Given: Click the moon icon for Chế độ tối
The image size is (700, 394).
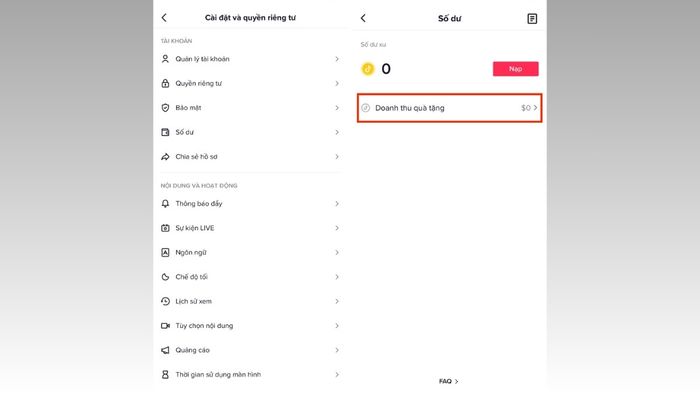Looking at the screenshot, I should 165,277.
